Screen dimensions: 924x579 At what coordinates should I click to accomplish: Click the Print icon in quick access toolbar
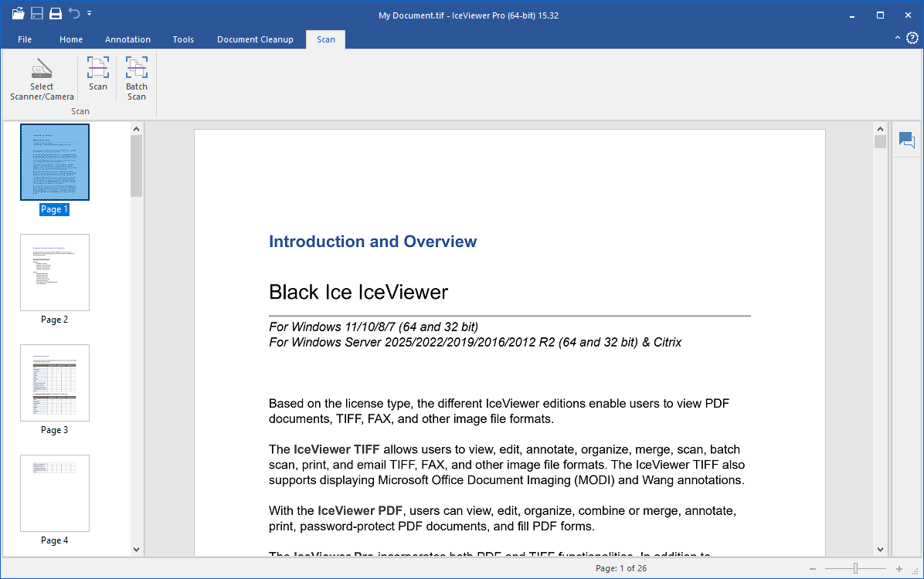click(x=56, y=13)
